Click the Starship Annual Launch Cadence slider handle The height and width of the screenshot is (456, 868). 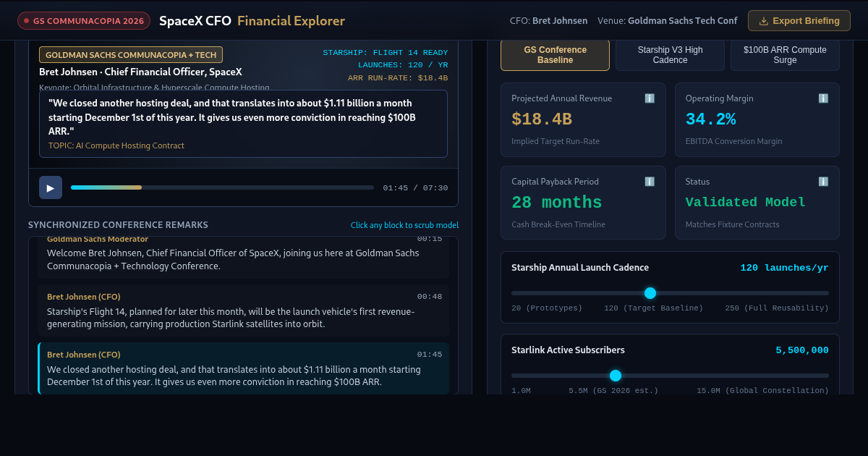[x=650, y=293]
